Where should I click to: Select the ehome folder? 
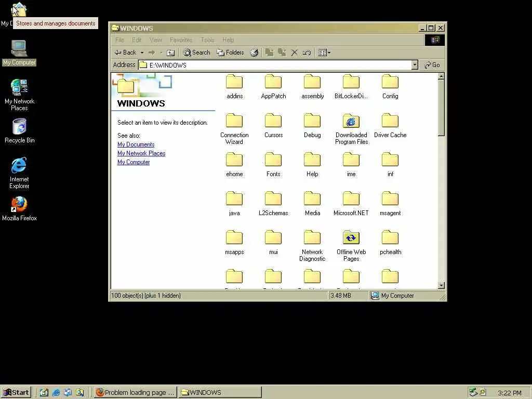234,165
